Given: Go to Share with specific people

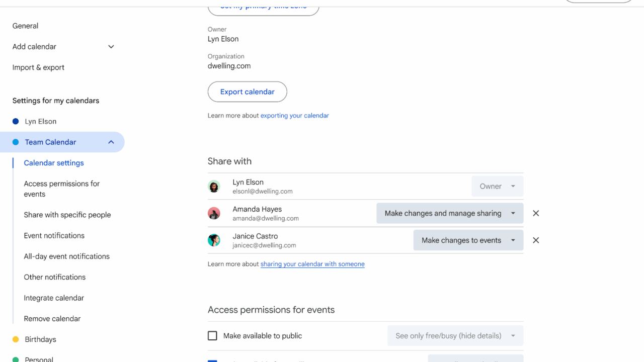Looking at the screenshot, I should tap(67, 215).
